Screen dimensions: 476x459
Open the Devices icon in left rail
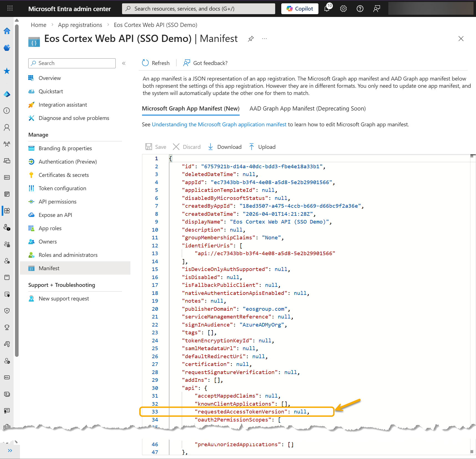pyautogui.click(x=7, y=161)
